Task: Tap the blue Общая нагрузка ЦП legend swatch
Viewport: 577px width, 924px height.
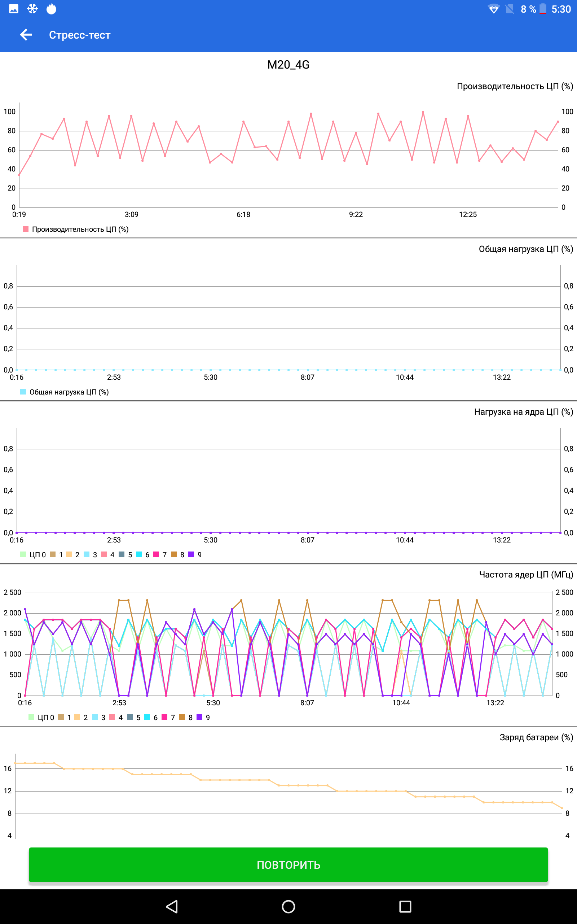Action: (x=23, y=392)
